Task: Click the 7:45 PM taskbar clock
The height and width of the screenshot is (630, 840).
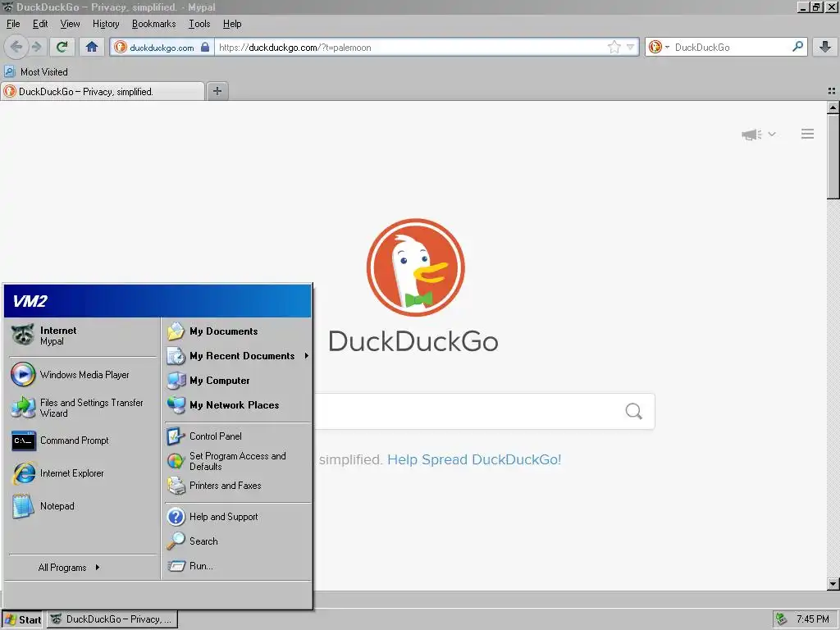Action: [x=812, y=619]
